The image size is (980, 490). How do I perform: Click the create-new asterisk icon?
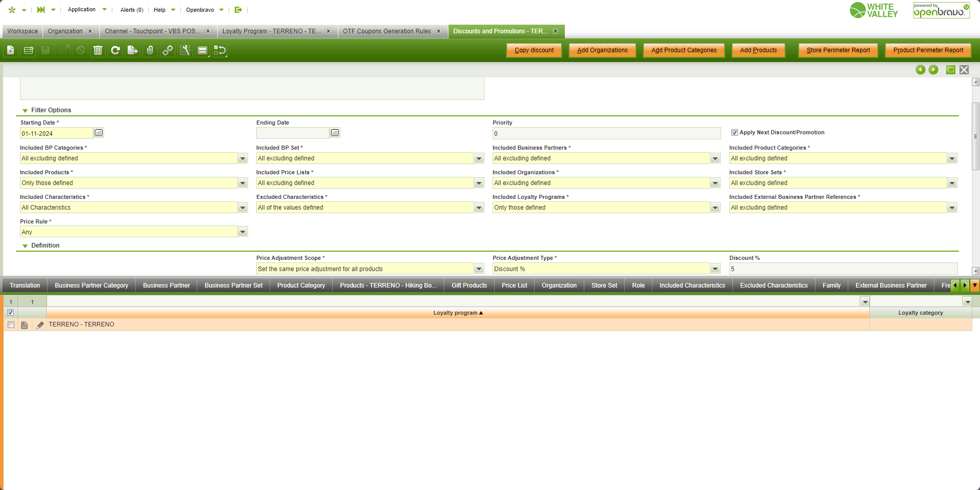12,10
